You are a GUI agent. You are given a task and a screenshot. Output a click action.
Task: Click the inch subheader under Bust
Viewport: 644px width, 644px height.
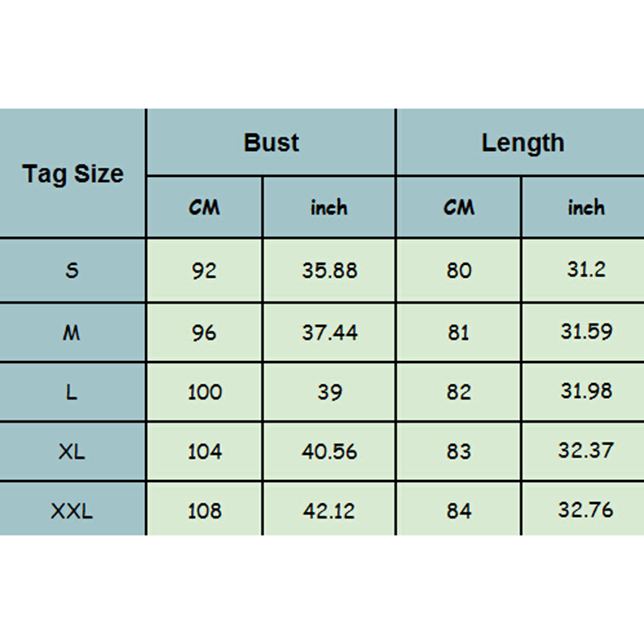pos(329,208)
